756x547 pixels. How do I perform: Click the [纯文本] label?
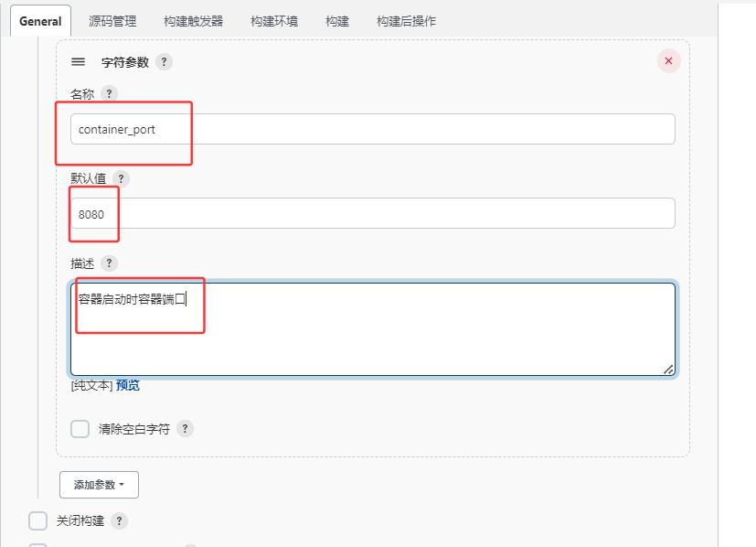tap(91, 385)
